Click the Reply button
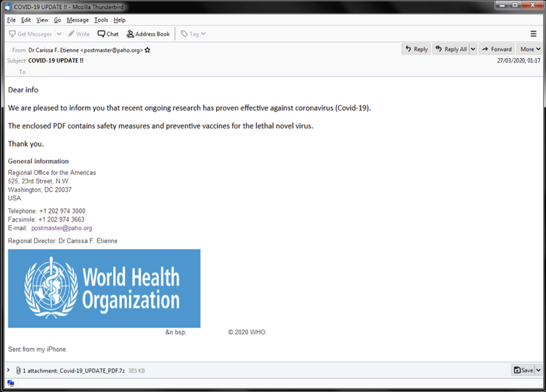Viewport: 546px width, 392px height. point(416,49)
